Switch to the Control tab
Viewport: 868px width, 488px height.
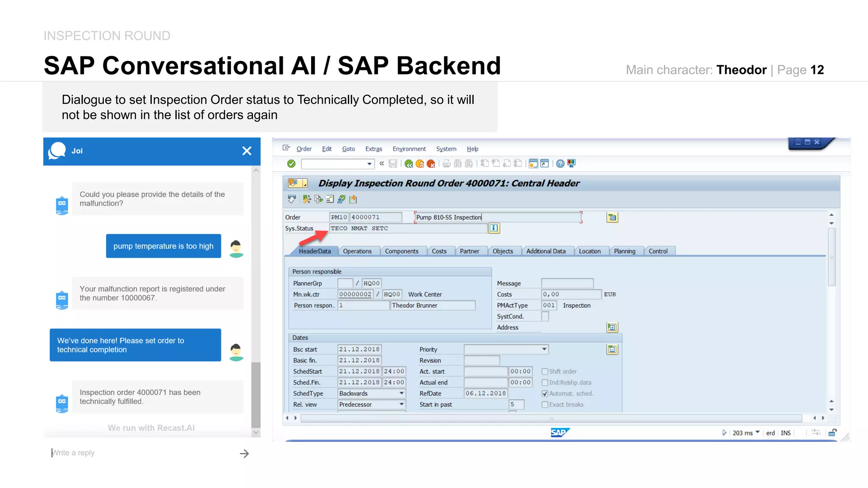[658, 251]
